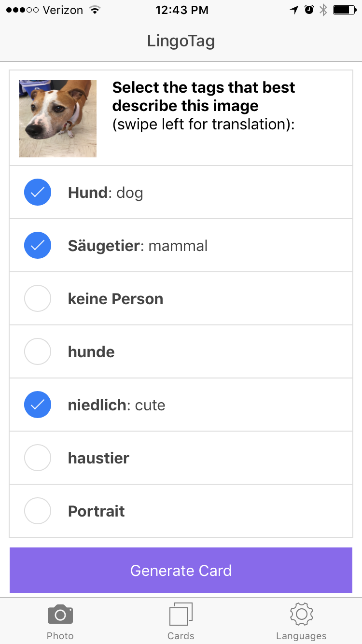Uncheck the Säugetier: mammal tag
Screen dimensions: 362x644
coord(38,245)
